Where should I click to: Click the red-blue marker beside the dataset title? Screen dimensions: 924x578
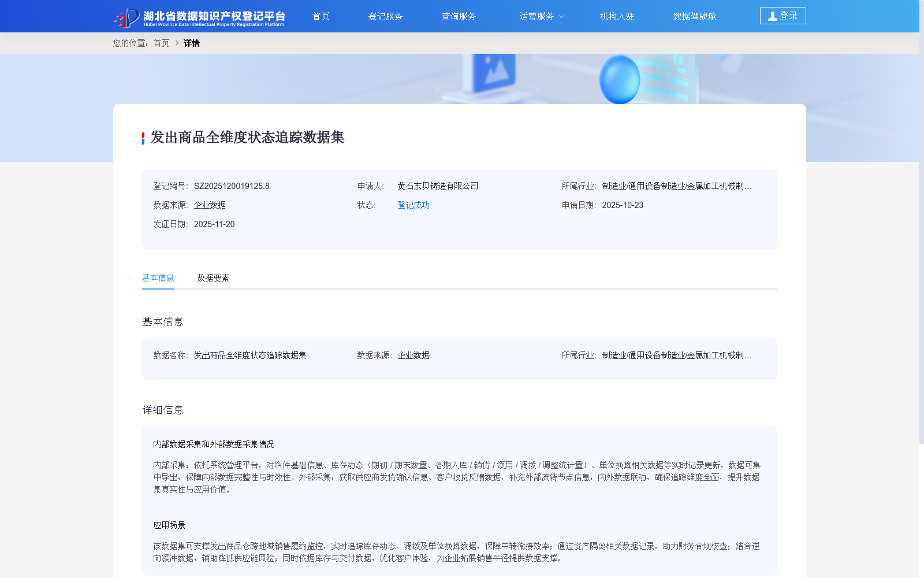click(x=143, y=138)
